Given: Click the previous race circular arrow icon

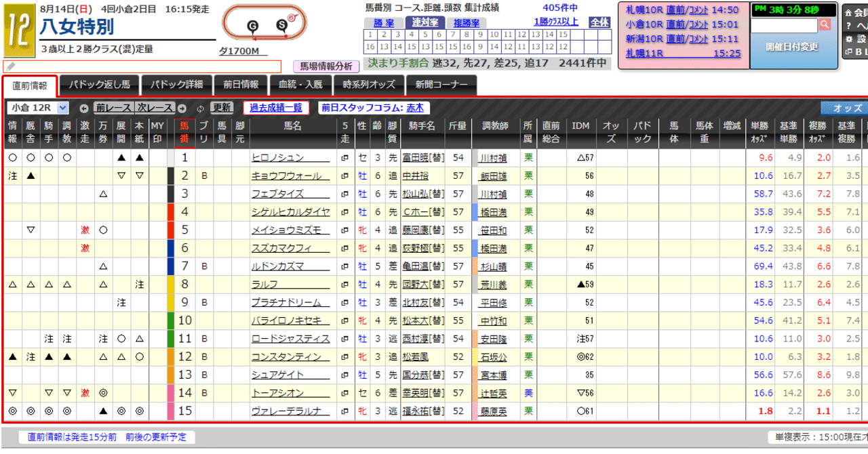Looking at the screenshot, I should (83, 109).
